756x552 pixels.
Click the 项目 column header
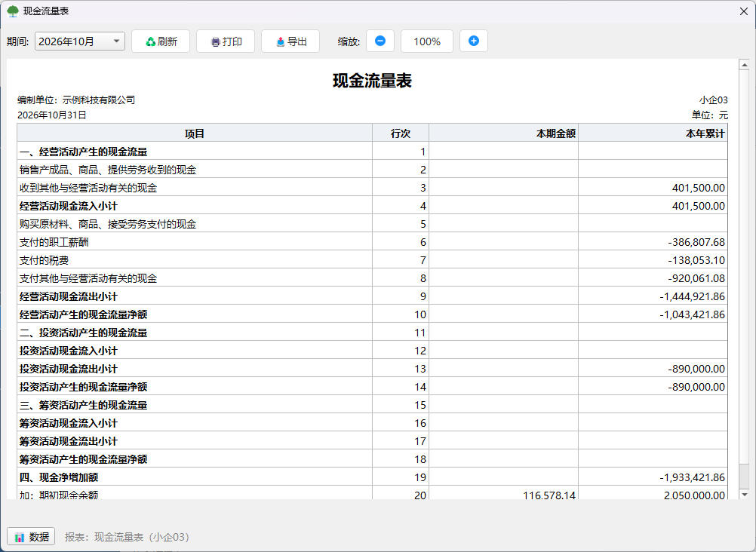195,133
